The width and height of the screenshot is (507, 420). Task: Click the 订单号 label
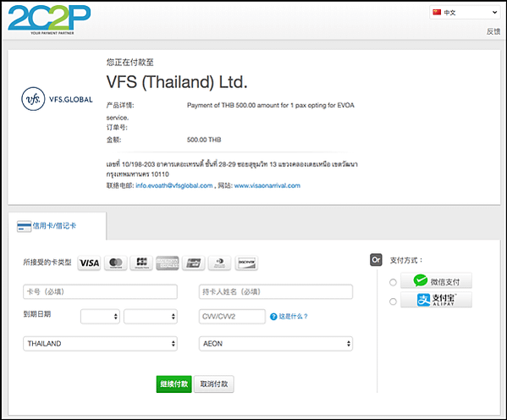tap(117, 128)
